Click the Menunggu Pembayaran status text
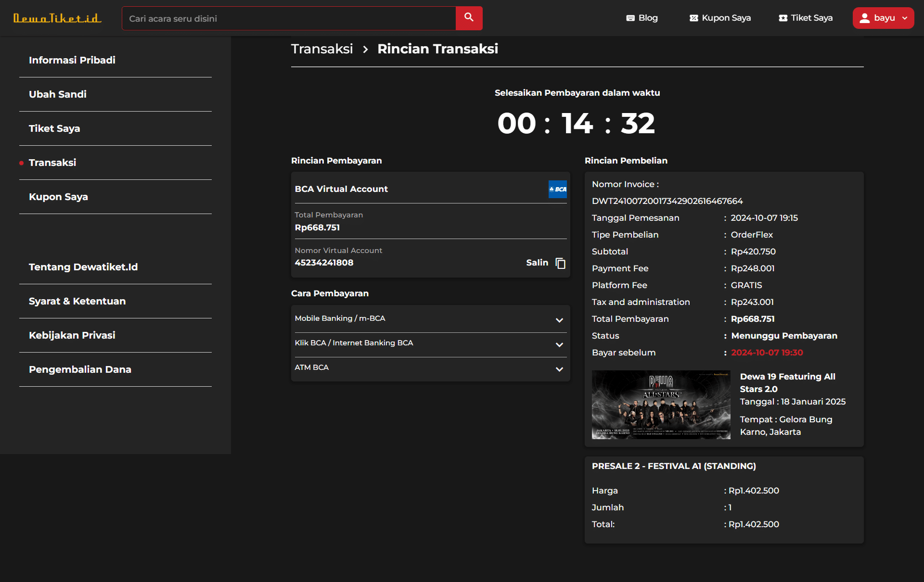This screenshot has height=582, width=924. pos(784,336)
